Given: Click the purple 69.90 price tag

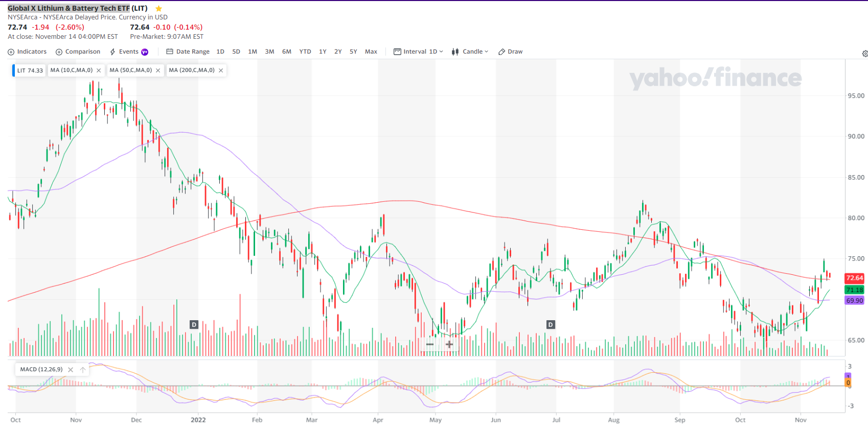Looking at the screenshot, I should pos(855,300).
